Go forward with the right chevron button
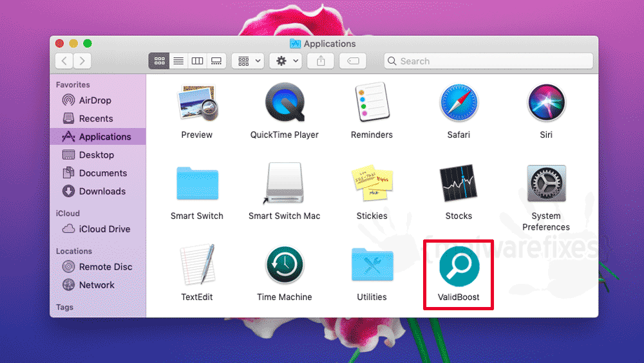The width and height of the screenshot is (644, 363). click(x=82, y=61)
